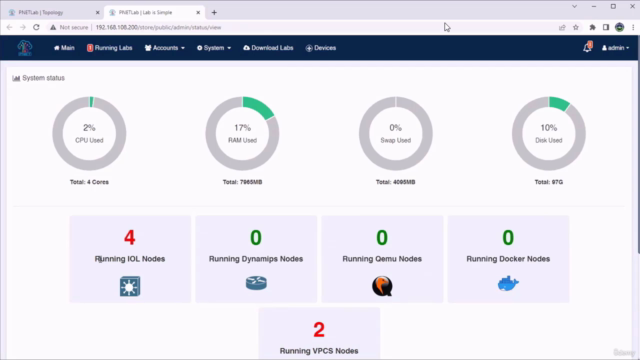
Task: Bookmark this page with star icon
Action: tap(576, 27)
